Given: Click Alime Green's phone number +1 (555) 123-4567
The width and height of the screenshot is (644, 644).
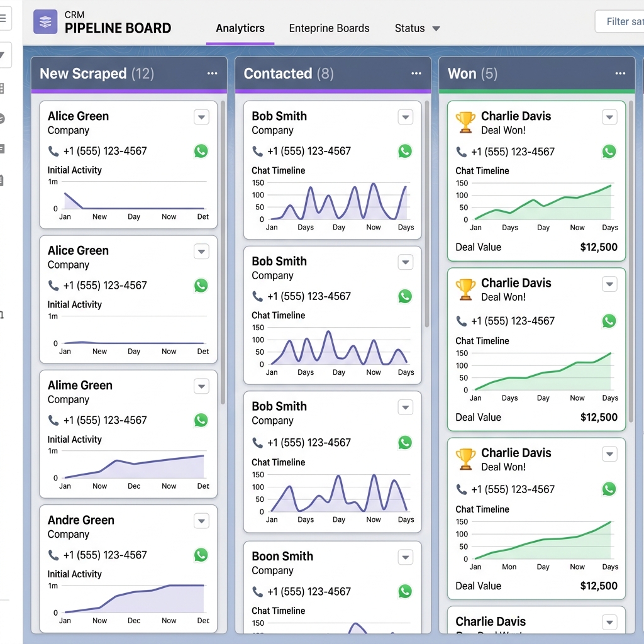Looking at the screenshot, I should click(105, 420).
